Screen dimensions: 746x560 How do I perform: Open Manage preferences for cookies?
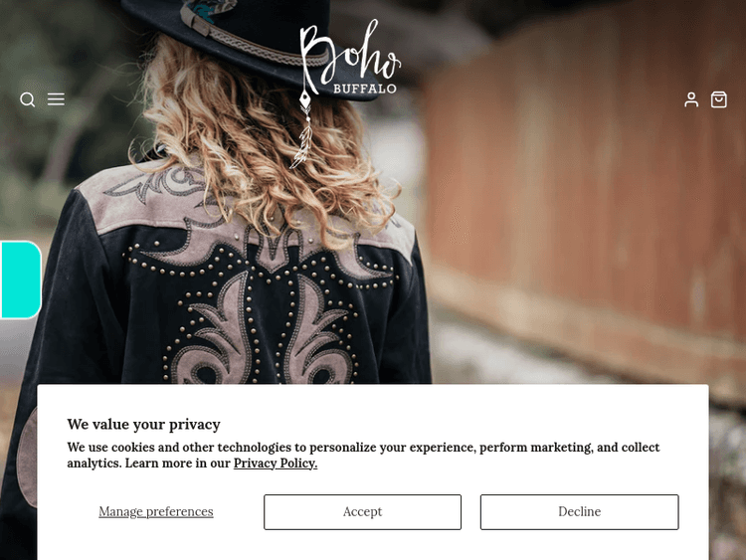[156, 512]
